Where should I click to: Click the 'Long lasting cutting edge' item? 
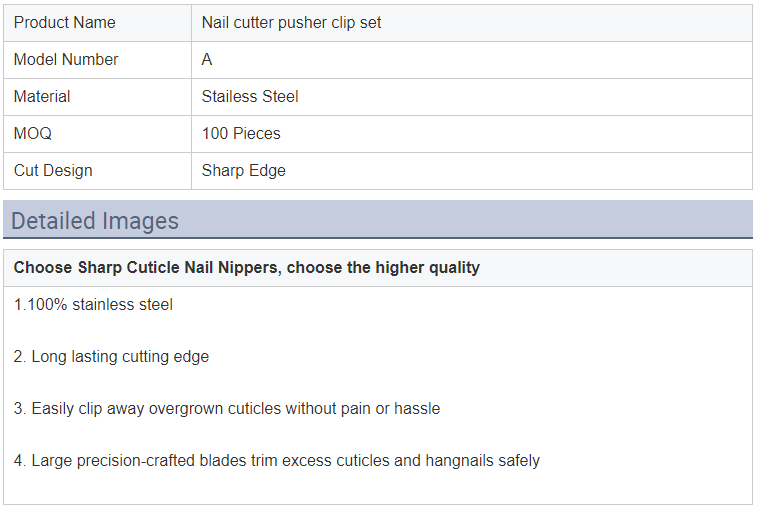point(111,356)
